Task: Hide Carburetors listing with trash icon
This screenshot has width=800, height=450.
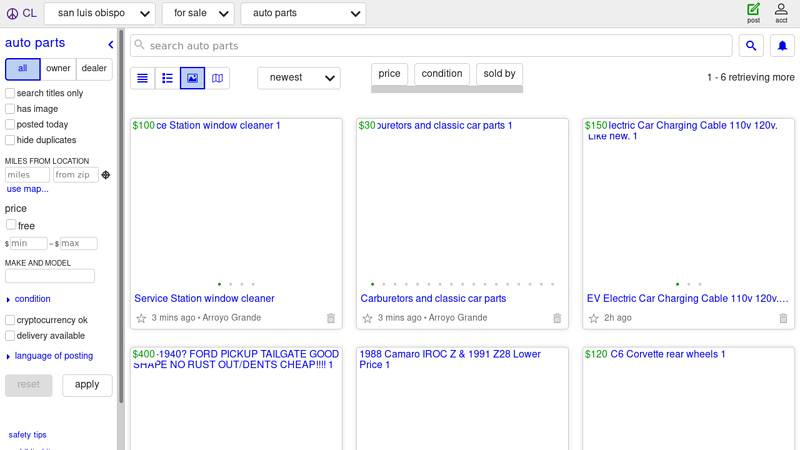Action: tap(557, 318)
